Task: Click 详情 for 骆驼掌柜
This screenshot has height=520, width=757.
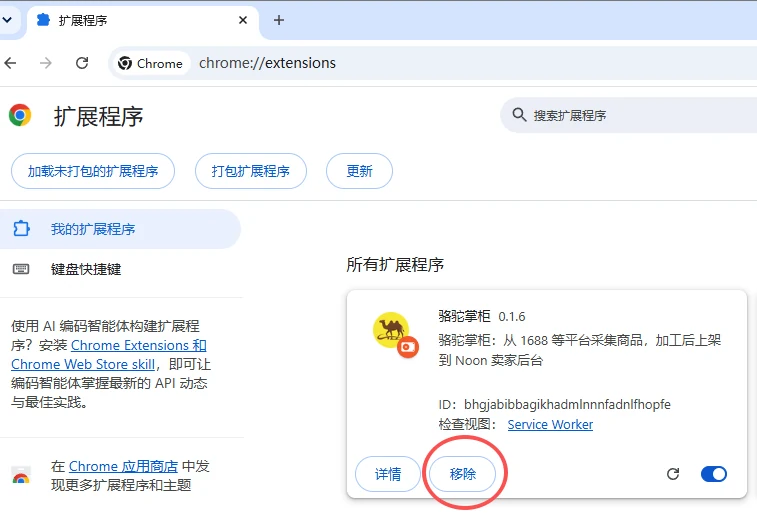Action: [x=388, y=474]
